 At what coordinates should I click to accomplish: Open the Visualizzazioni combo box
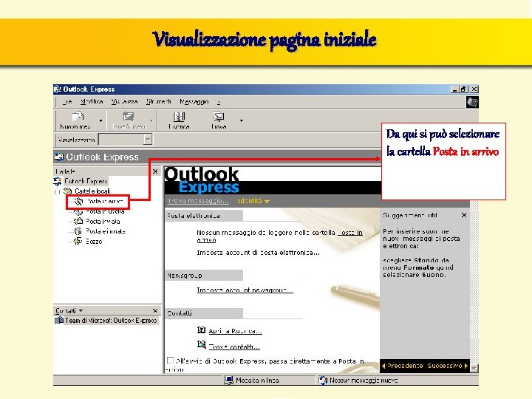pyautogui.click(x=125, y=140)
